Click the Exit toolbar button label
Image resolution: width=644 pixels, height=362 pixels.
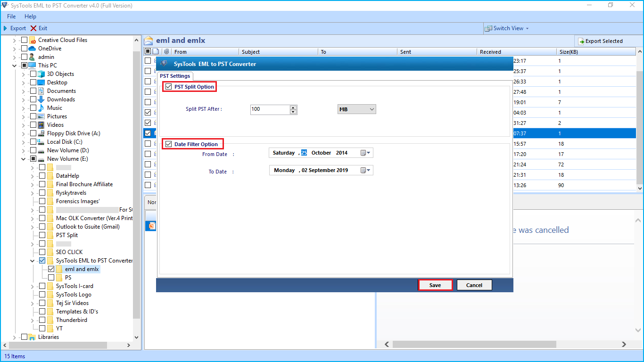43,28
